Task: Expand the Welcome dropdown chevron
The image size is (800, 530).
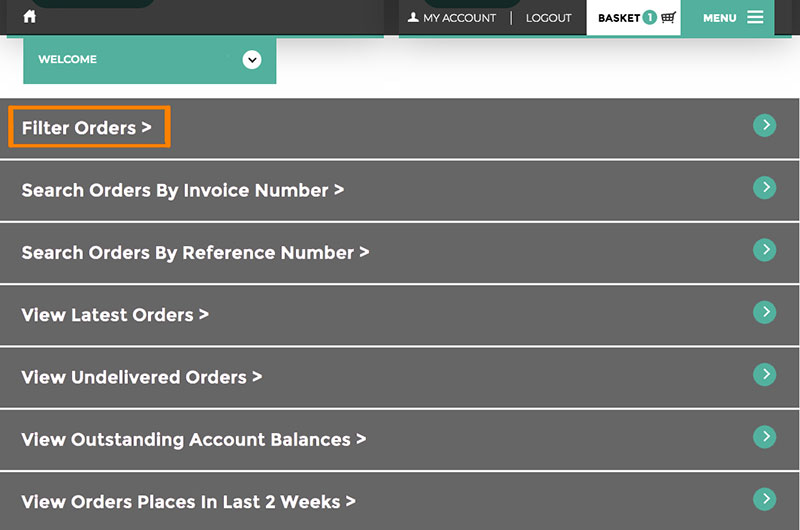Action: tap(252, 60)
